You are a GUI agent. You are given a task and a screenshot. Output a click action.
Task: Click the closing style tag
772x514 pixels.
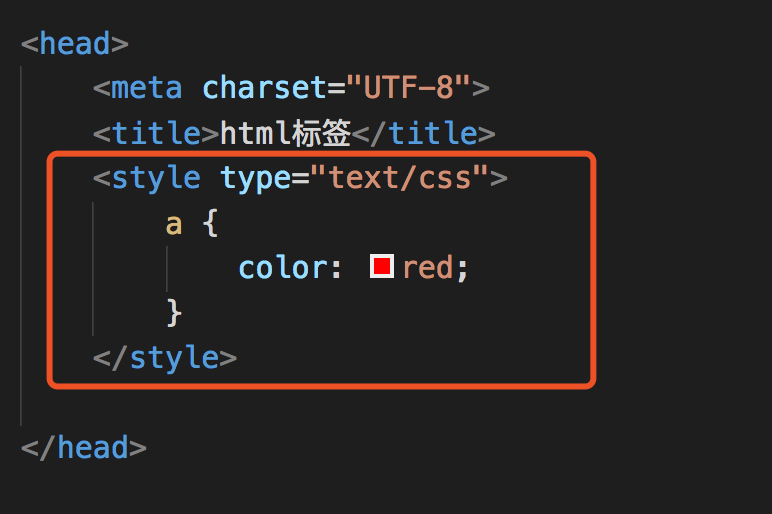click(x=165, y=357)
